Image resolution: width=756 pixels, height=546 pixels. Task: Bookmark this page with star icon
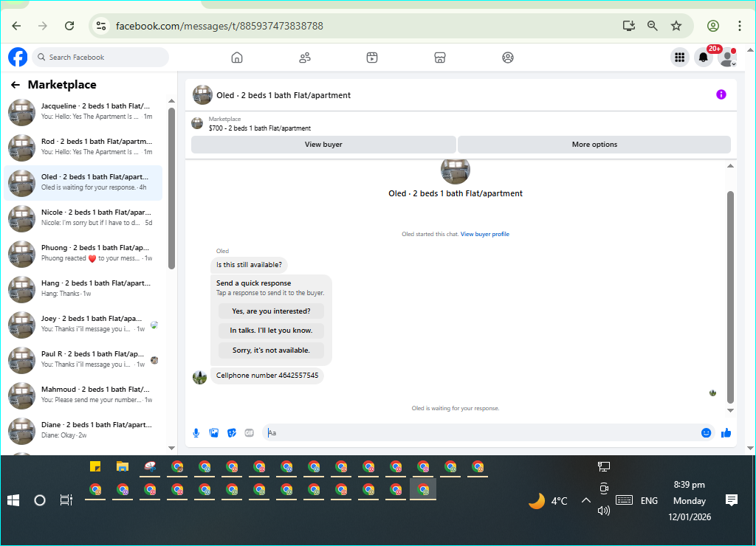click(x=676, y=26)
